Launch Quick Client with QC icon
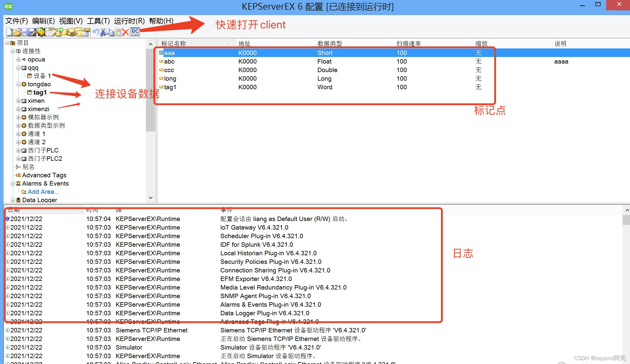The height and width of the screenshot is (364, 630). pyautogui.click(x=135, y=32)
